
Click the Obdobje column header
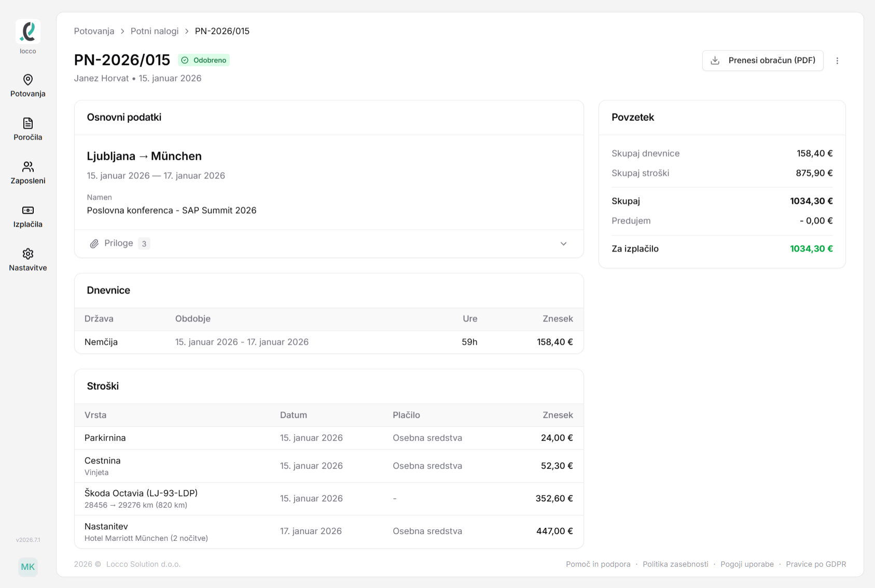tap(193, 319)
